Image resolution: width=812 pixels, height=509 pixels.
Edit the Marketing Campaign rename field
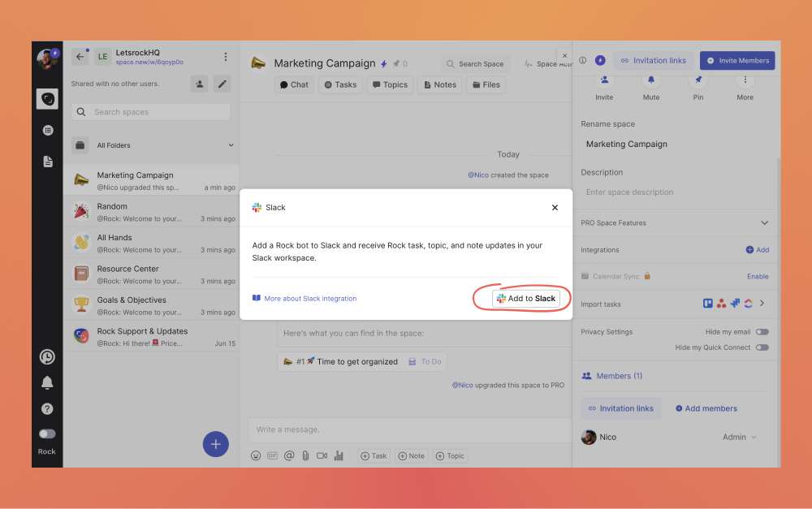click(676, 145)
